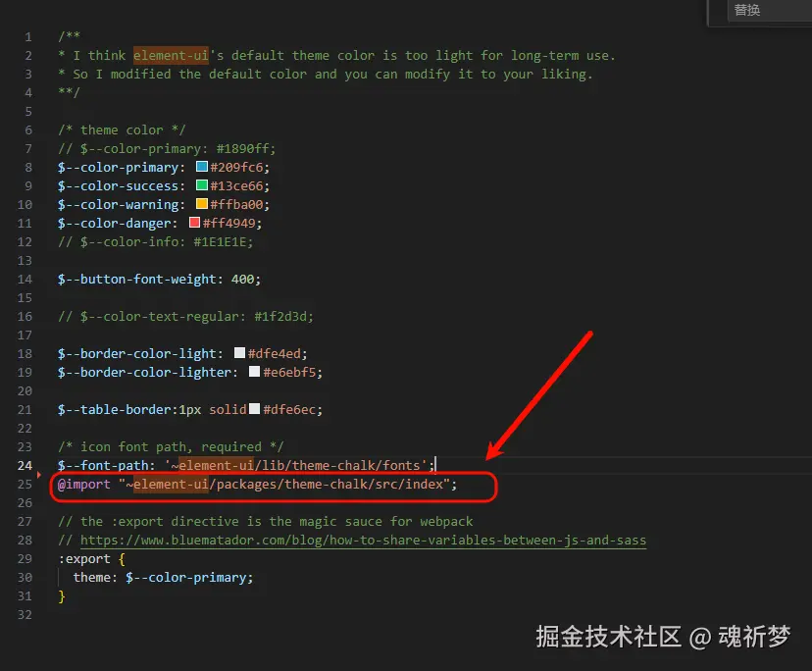Click the value 400 on line 14
This screenshot has width=812, height=671.
click(x=242, y=280)
